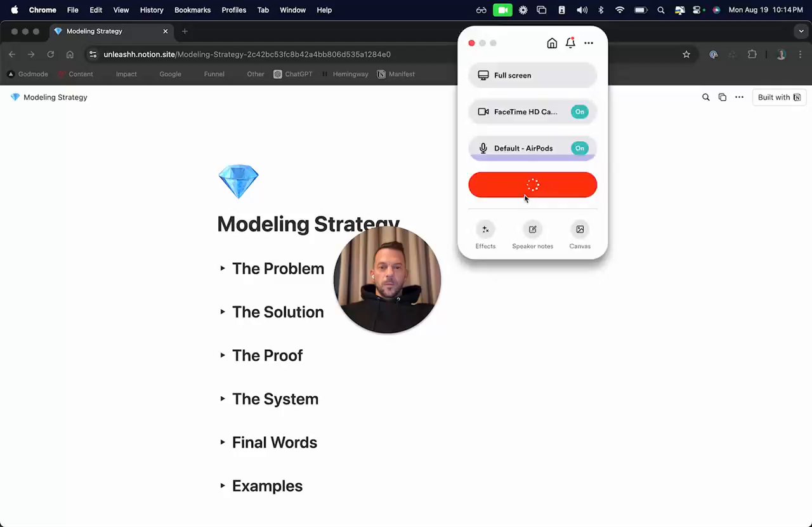Click the Built with Notion button
This screenshot has width=812, height=527.
779,97
